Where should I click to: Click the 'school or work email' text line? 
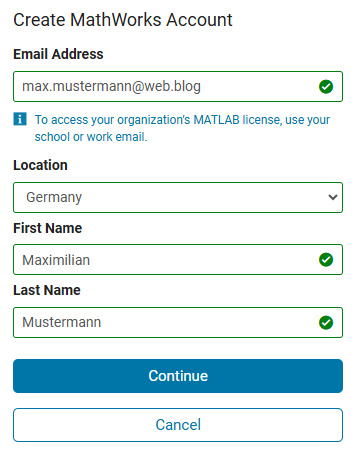(x=91, y=137)
